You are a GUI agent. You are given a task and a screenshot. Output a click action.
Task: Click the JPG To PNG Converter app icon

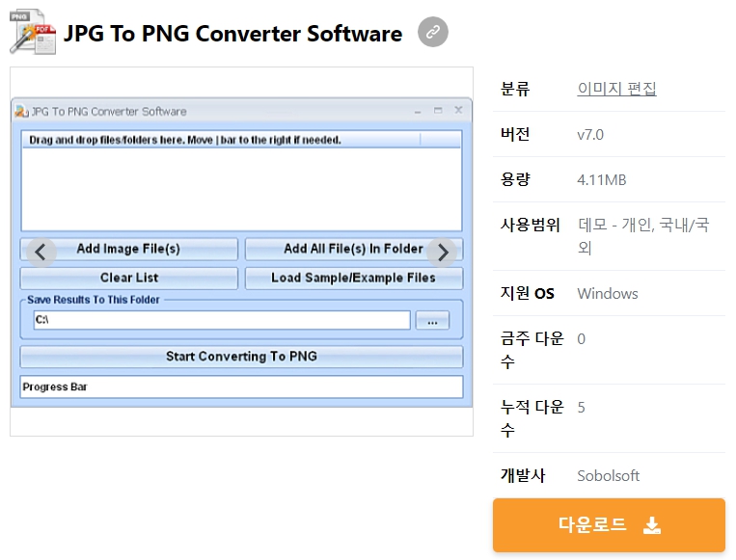point(33,32)
